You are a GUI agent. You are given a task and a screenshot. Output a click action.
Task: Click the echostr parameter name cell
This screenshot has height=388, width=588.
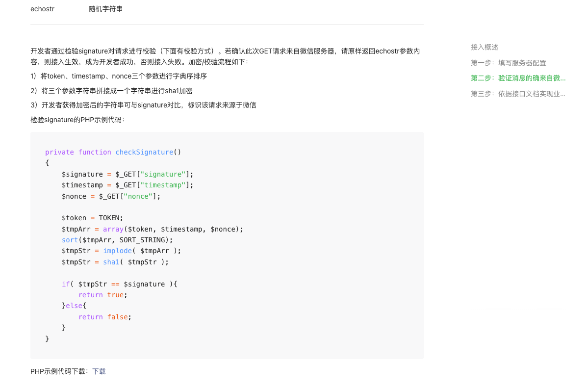pyautogui.click(x=42, y=9)
